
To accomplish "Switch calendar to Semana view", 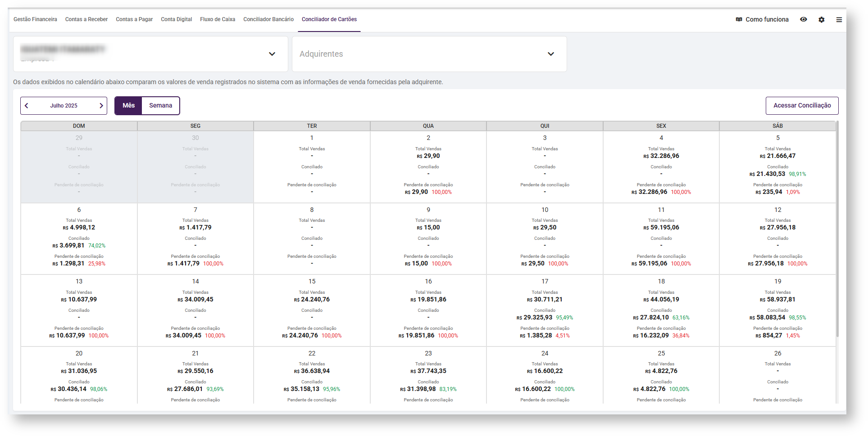I will pos(160,106).
